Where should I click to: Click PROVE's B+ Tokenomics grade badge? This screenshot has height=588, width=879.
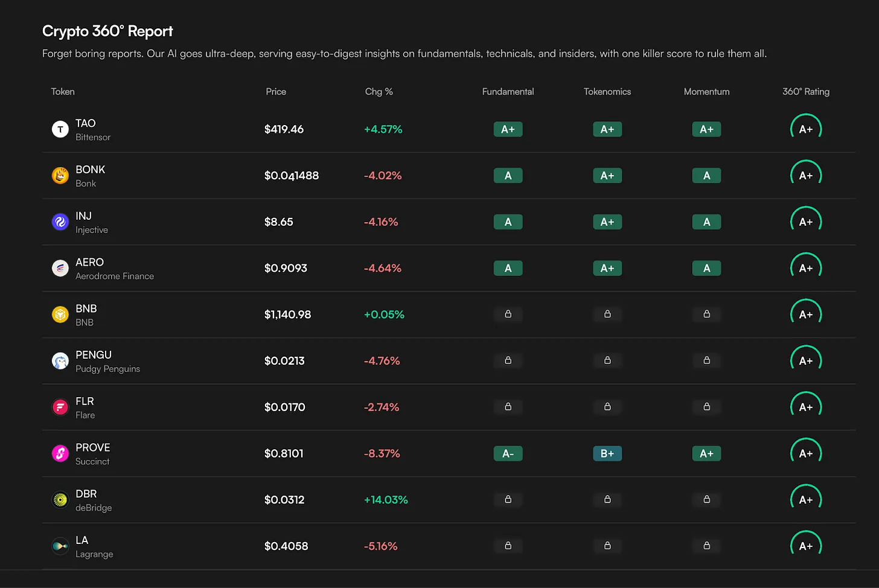pos(607,453)
